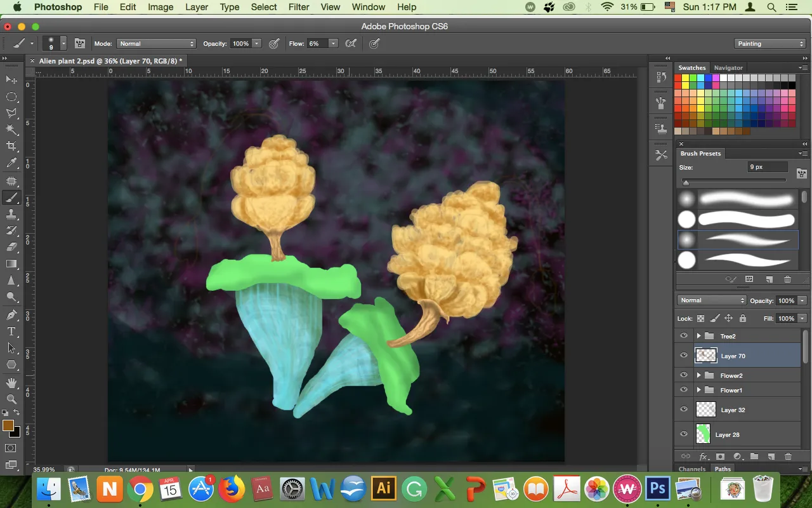Viewport: 812px width, 508px height.
Task: Click the foreground color swatch
Action: click(8, 425)
